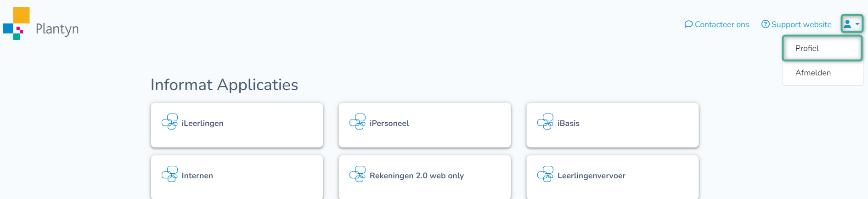Image resolution: width=868 pixels, height=199 pixels.
Task: Open the Leerlingenvervoer application card
Action: click(612, 177)
